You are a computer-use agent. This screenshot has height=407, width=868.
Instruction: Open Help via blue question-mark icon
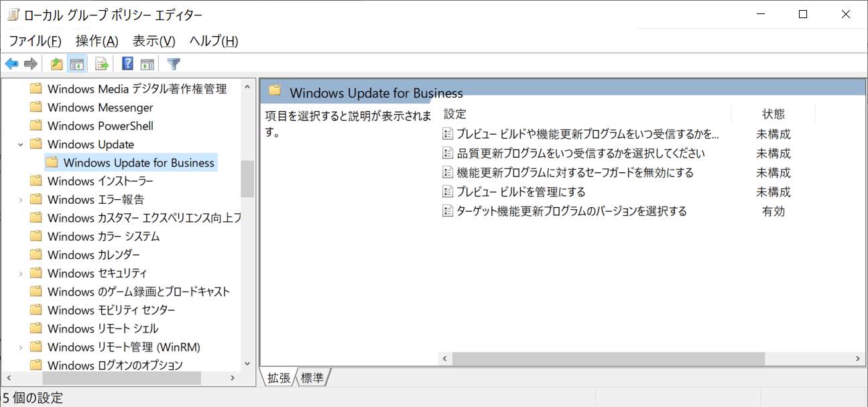pyautogui.click(x=127, y=64)
